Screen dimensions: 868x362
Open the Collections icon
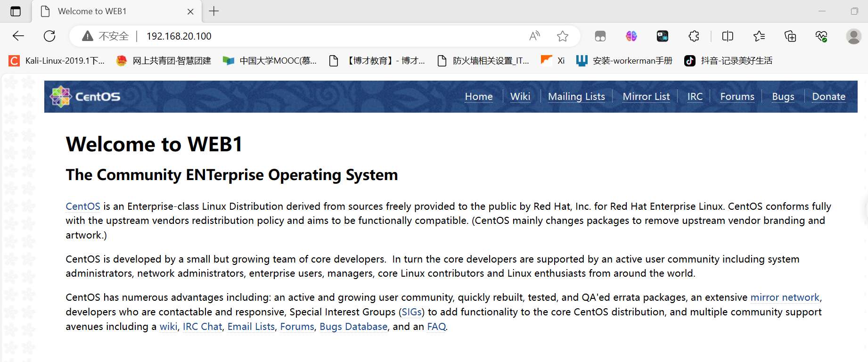point(790,36)
